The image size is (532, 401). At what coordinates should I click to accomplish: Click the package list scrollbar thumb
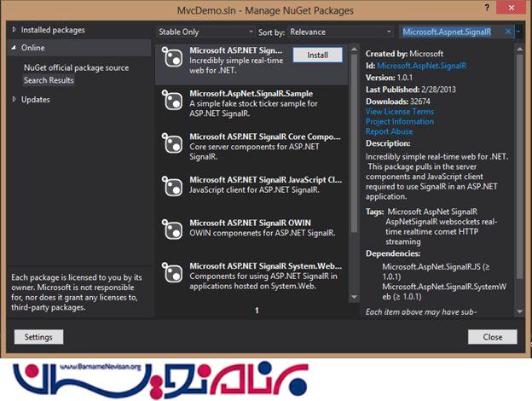pos(354,143)
